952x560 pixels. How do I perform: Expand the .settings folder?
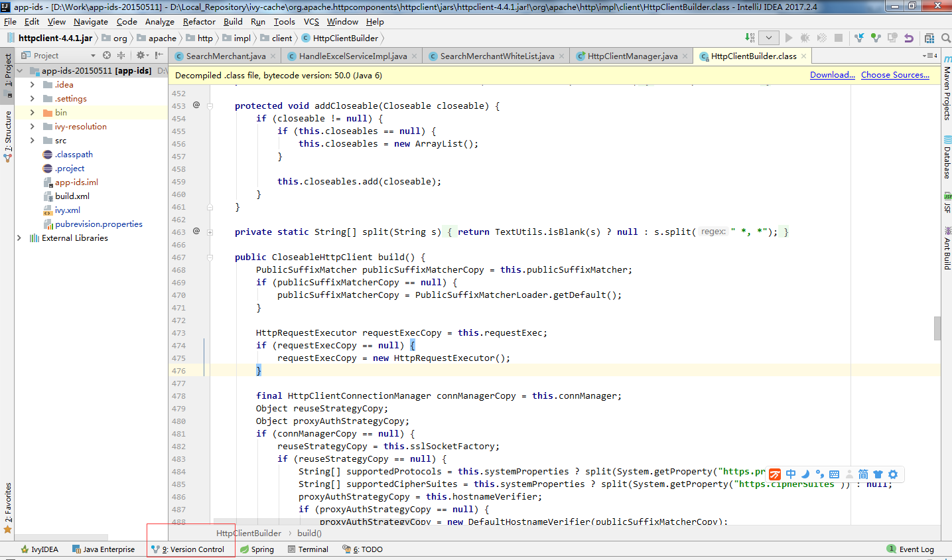(x=32, y=98)
